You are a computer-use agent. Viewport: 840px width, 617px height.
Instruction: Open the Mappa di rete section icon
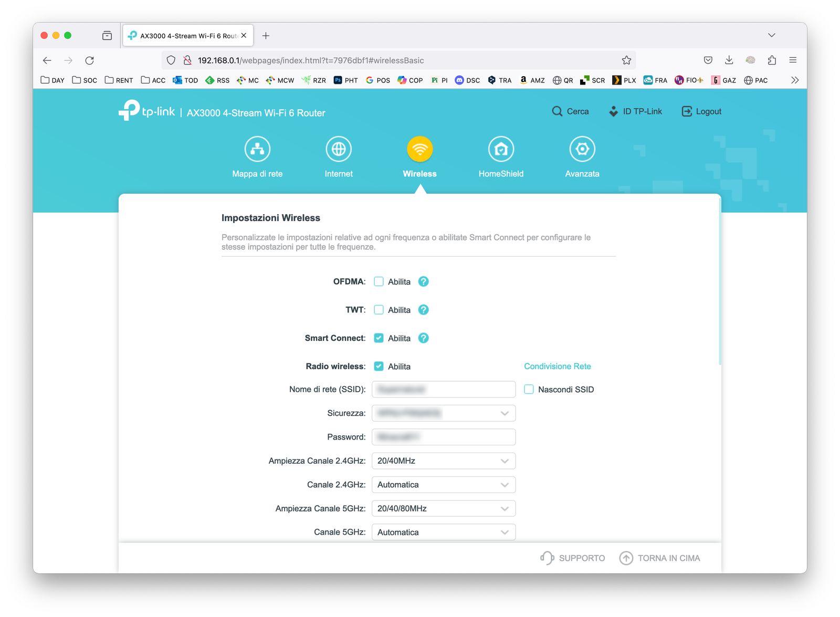click(257, 149)
